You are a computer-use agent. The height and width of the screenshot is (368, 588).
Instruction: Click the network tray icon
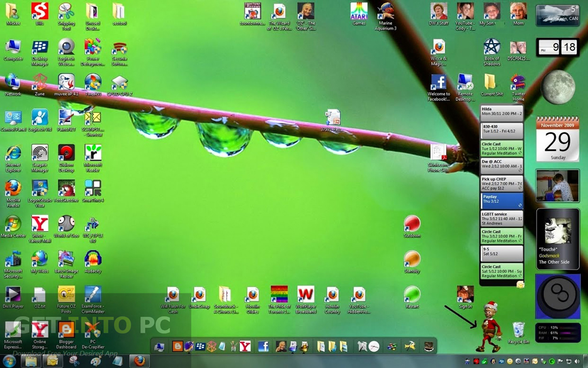coord(568,362)
